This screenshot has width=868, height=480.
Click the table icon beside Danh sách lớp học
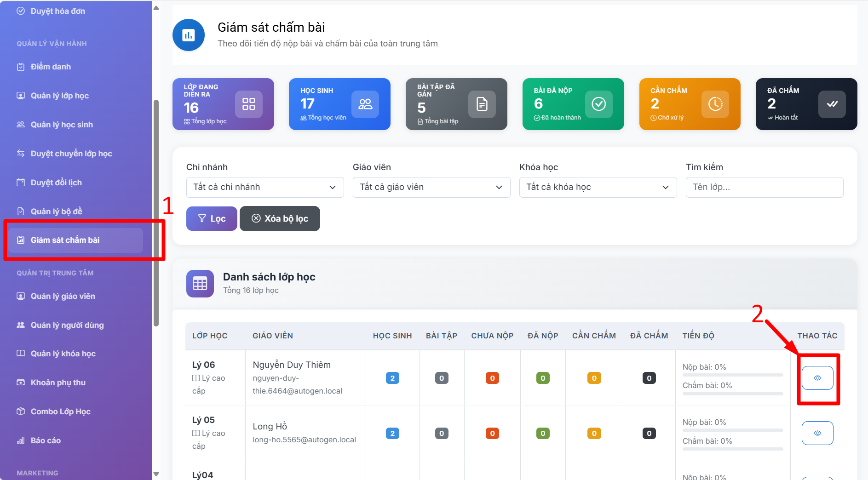(x=200, y=284)
